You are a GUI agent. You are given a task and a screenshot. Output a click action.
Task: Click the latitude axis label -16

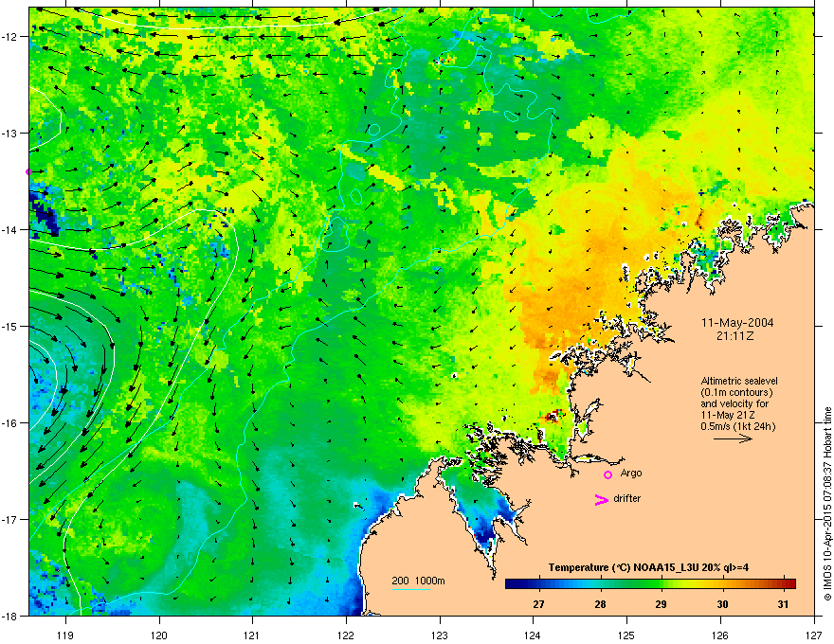(10, 423)
